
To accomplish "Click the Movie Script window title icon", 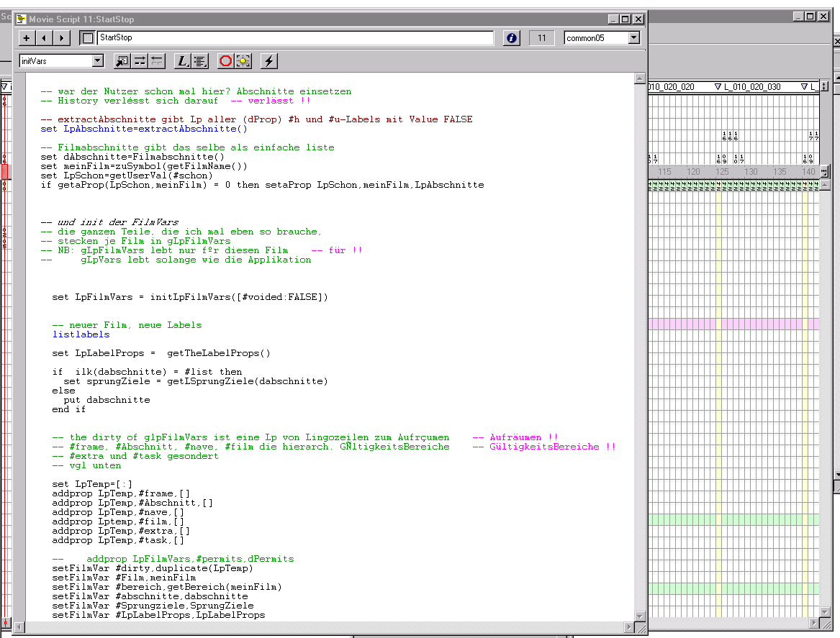I will coord(21,19).
